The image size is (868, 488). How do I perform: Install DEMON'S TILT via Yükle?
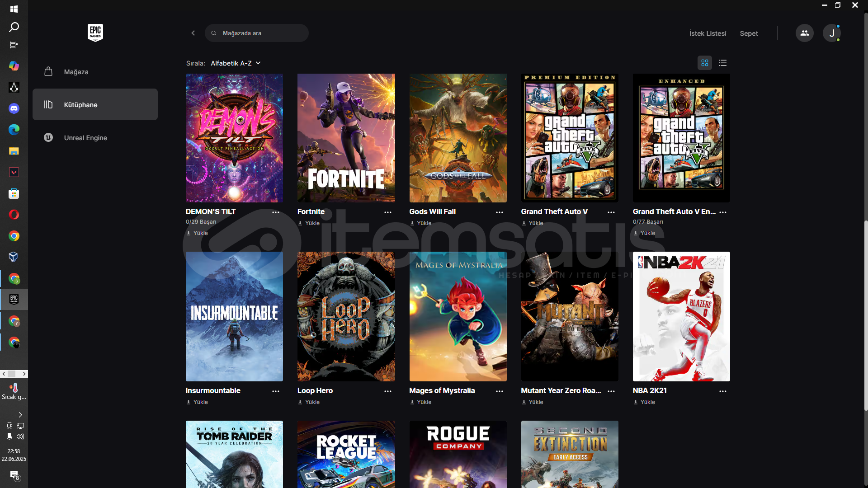[x=197, y=233]
